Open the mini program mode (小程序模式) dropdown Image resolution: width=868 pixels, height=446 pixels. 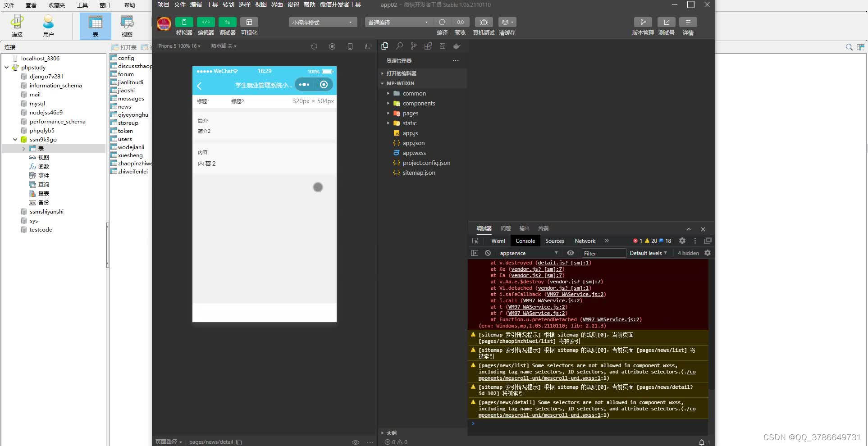point(323,22)
